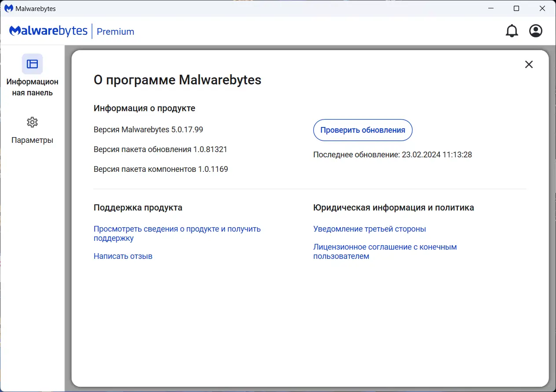Screen dimensions: 556x392
Task: Click Последнее обновление date text
Action: click(x=392, y=155)
